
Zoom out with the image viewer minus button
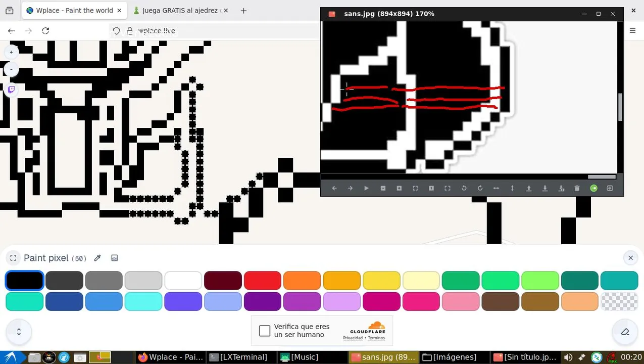383,188
